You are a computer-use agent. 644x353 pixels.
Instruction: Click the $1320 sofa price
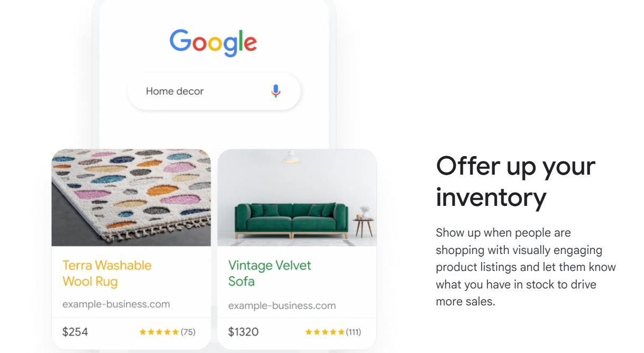coord(243,332)
